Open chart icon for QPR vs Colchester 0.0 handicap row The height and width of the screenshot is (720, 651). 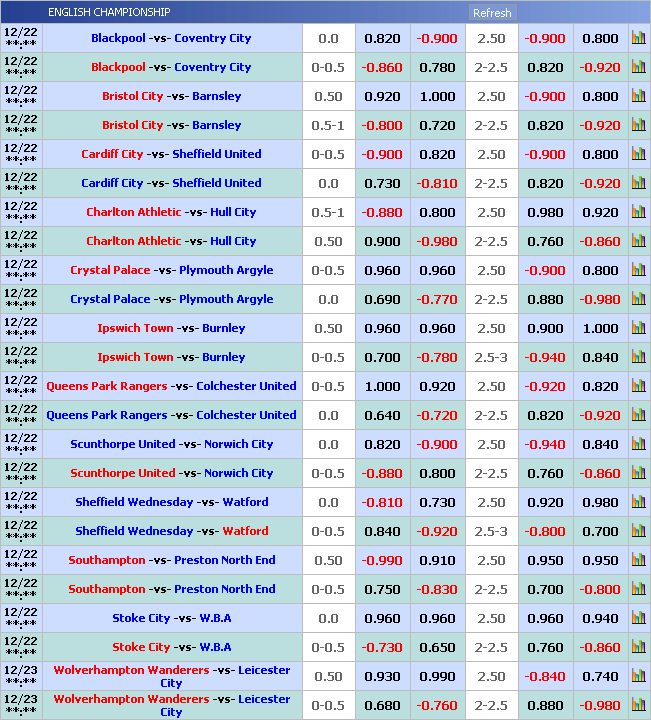click(x=638, y=416)
